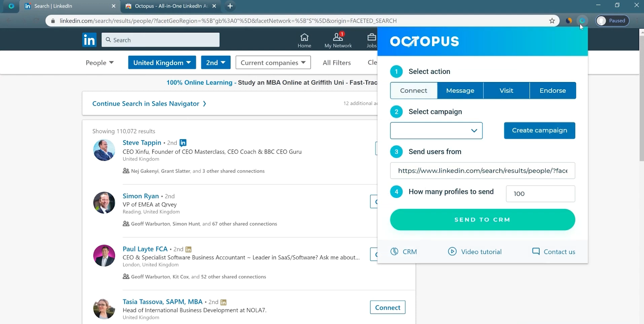This screenshot has height=324, width=644.
Task: Select the Endorse action in Octopus
Action: 553,90
